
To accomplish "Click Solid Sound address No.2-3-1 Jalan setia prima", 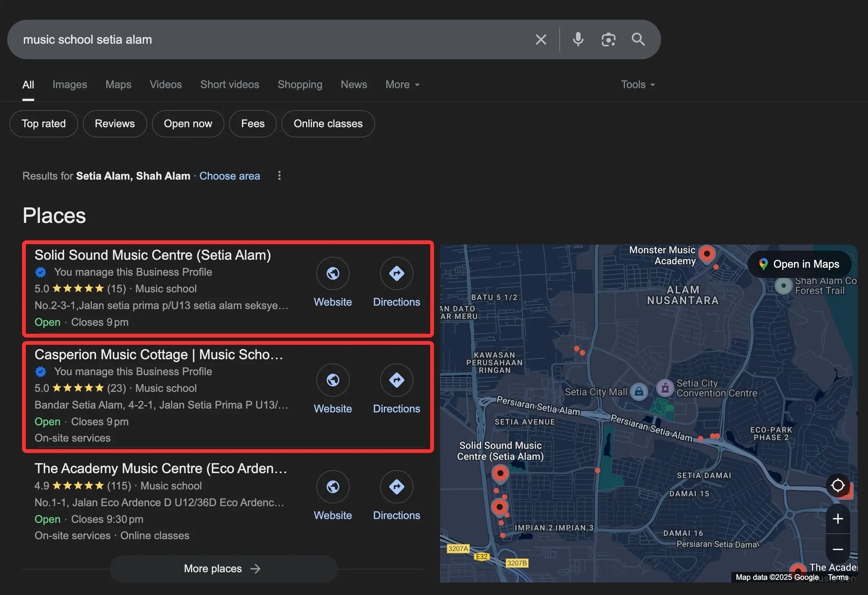I will [x=161, y=306].
